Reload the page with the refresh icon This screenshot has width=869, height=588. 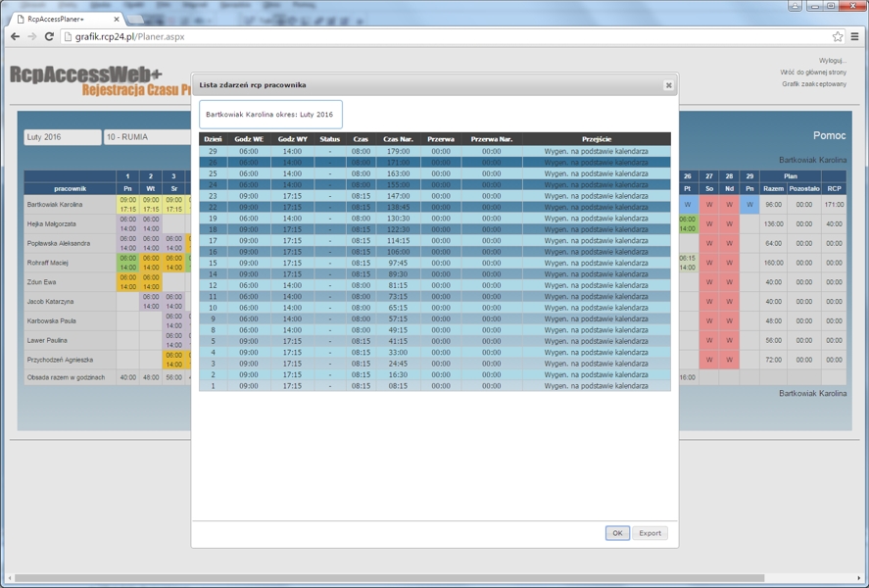49,36
